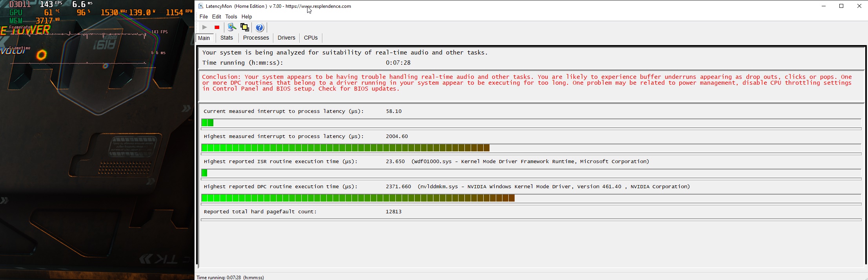Switch to the Stats tab

pyautogui.click(x=227, y=38)
